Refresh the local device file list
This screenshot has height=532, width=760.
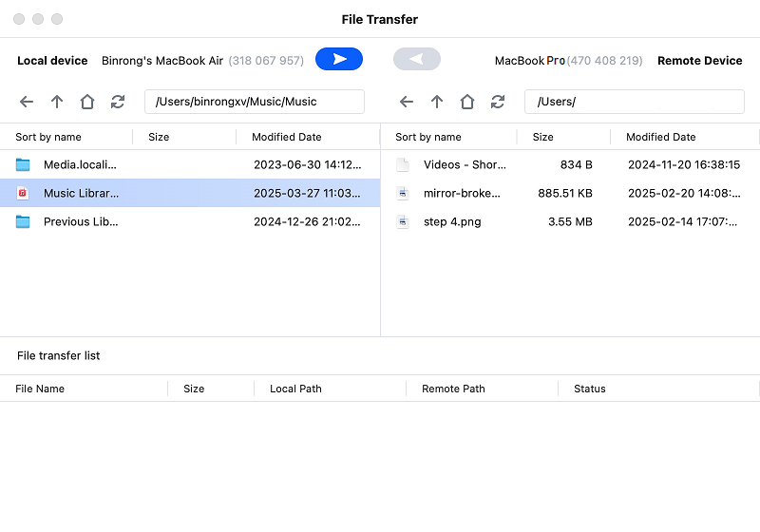[x=118, y=102]
